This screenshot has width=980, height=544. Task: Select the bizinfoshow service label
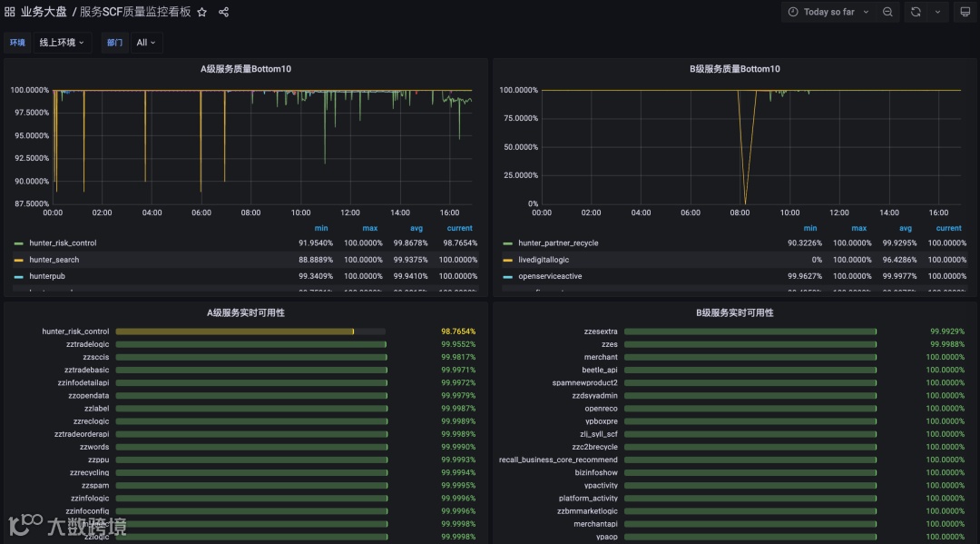[x=596, y=473]
